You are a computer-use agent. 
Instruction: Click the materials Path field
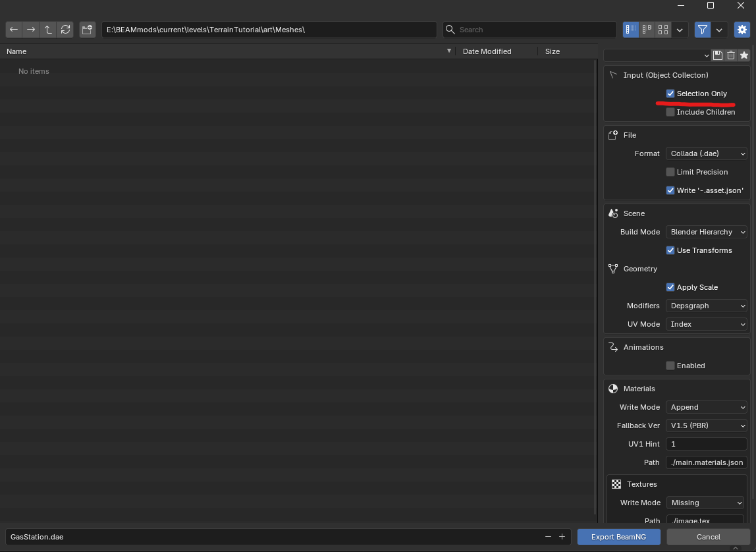[707, 462]
